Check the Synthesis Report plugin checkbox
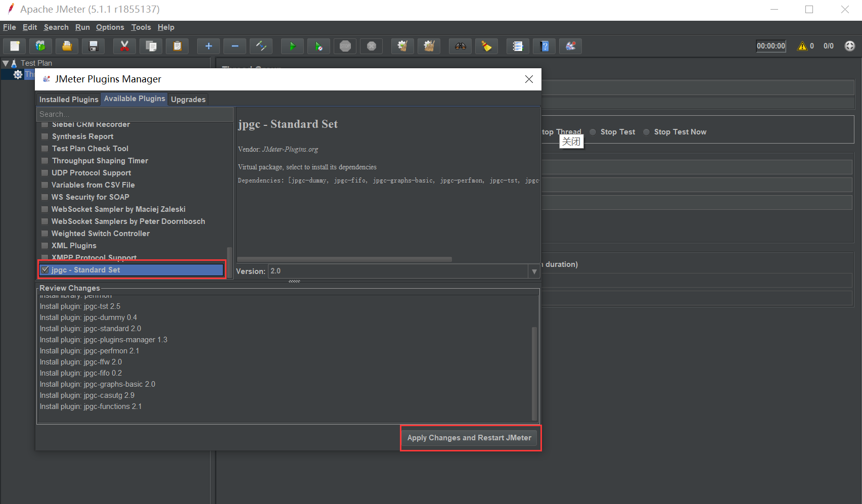 coord(45,136)
